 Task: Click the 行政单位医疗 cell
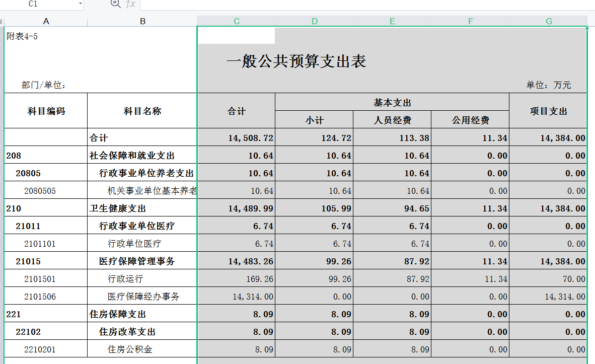142,243
